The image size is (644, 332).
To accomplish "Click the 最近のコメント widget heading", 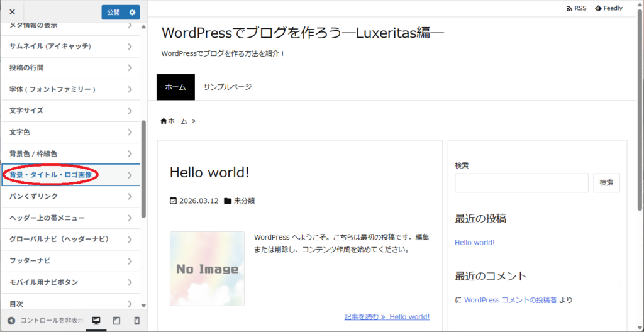I will (x=491, y=276).
